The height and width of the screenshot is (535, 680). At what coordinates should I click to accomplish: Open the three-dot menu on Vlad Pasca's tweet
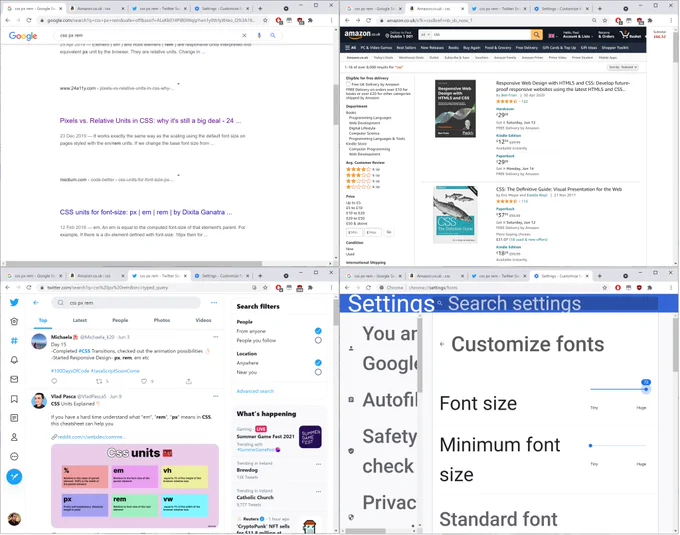pos(216,396)
